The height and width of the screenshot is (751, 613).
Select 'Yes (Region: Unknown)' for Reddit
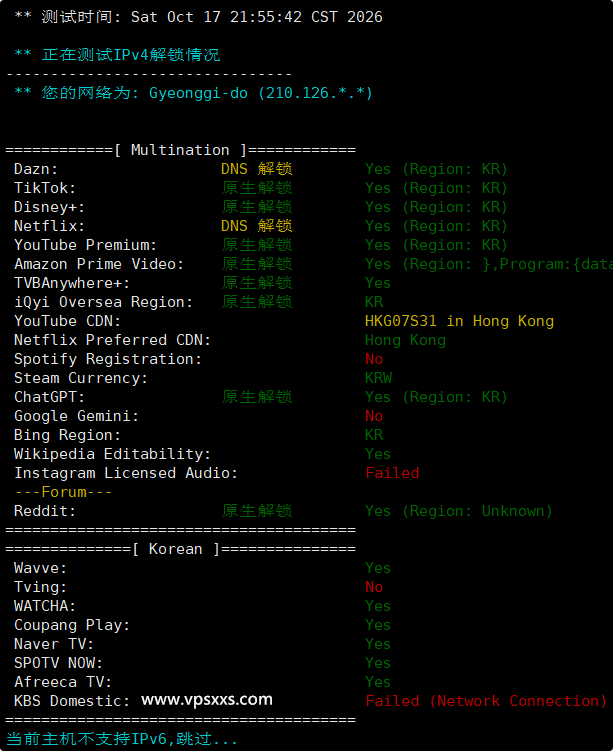coord(458,511)
